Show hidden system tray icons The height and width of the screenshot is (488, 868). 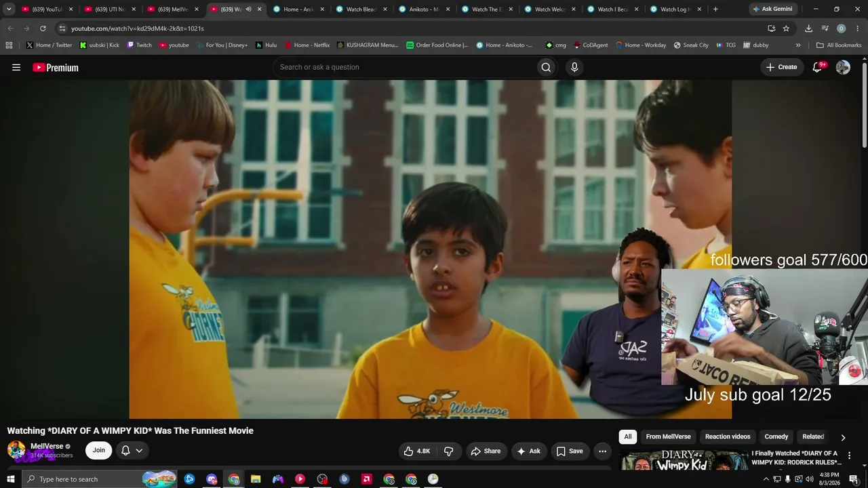point(766,479)
